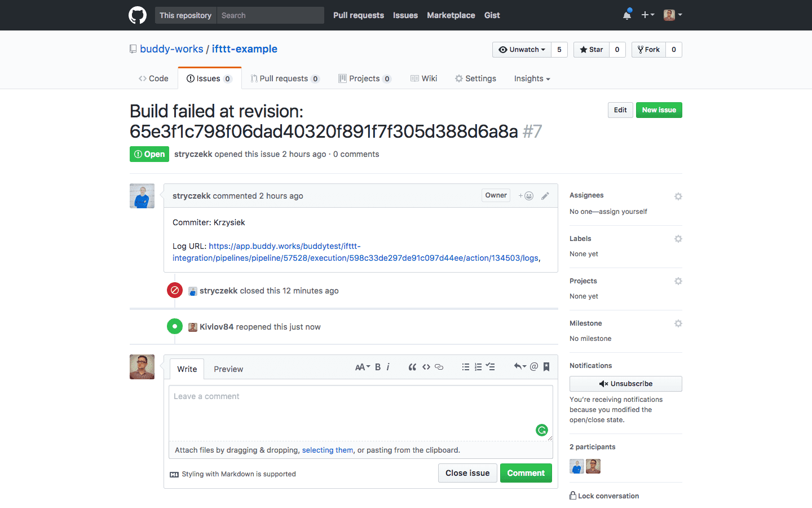Click the green Grammarly icon
The image size is (812, 508).
coord(542,431)
